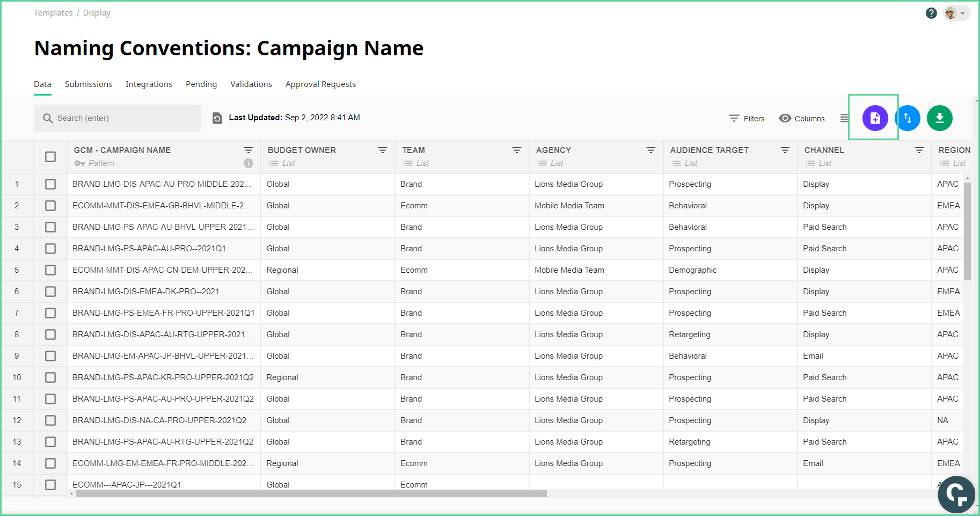Click the Filters button
This screenshot has width=980, height=516.
747,118
